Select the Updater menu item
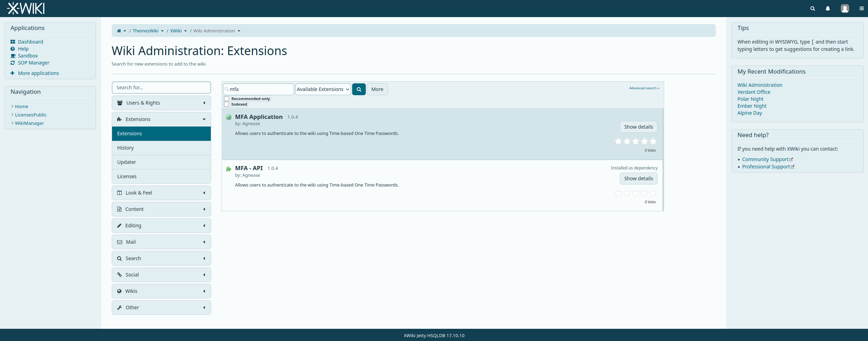Image resolution: width=868 pixels, height=341 pixels. pyautogui.click(x=161, y=162)
